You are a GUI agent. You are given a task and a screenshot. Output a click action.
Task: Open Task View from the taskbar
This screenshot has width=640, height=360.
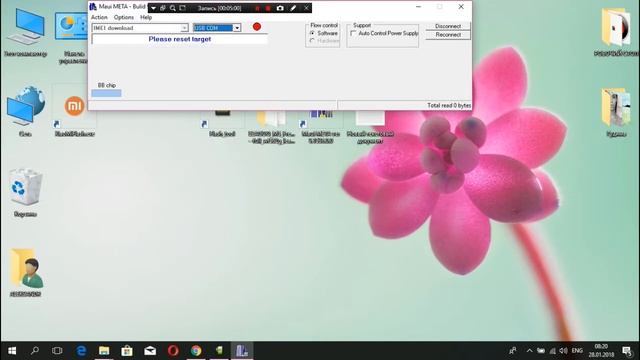click(x=57, y=351)
